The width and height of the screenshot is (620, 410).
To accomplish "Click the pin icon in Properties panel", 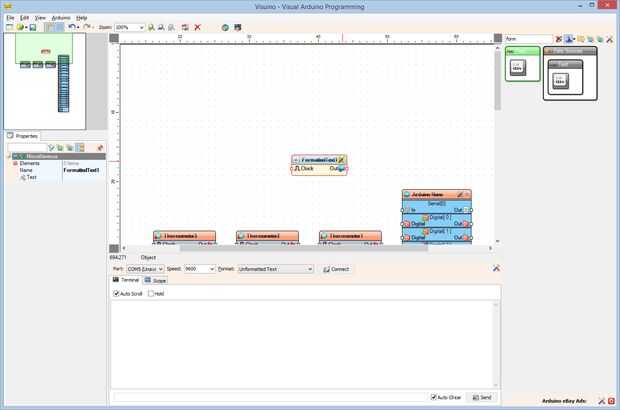I will (x=100, y=148).
